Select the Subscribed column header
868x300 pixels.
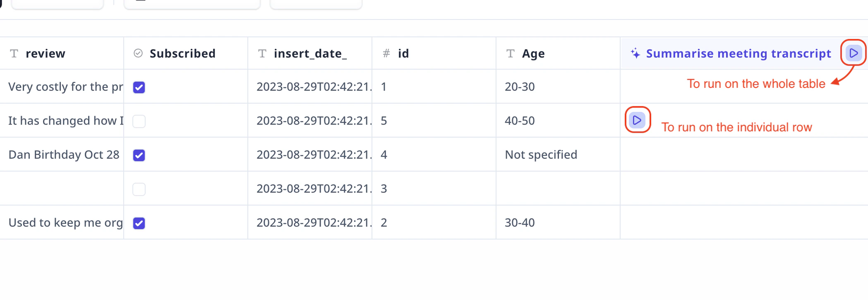(182, 53)
